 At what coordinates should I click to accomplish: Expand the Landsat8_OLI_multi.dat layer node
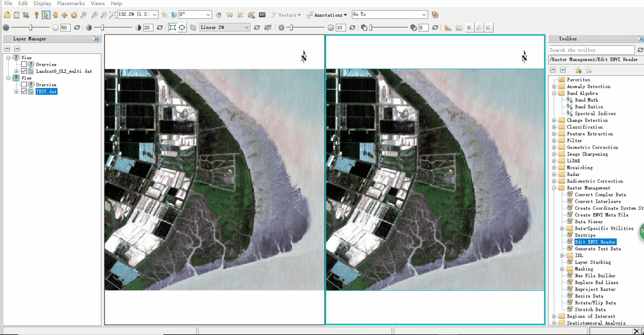(16, 71)
